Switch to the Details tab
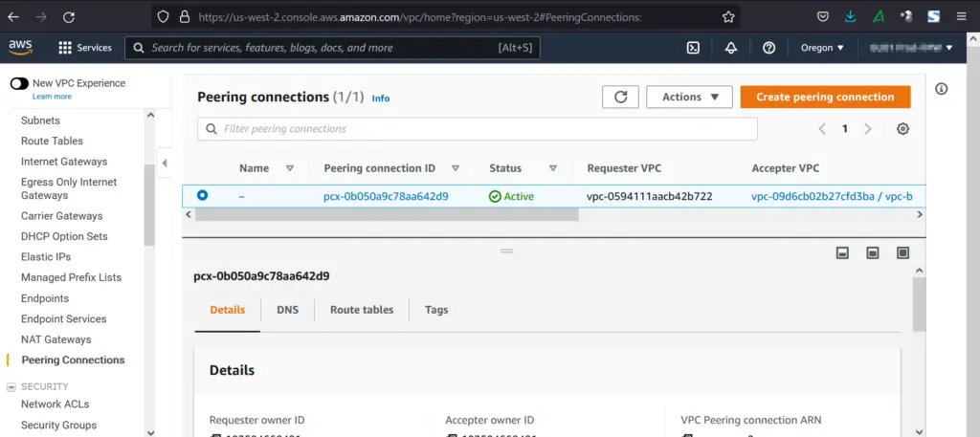This screenshot has width=980, height=437. (x=228, y=310)
